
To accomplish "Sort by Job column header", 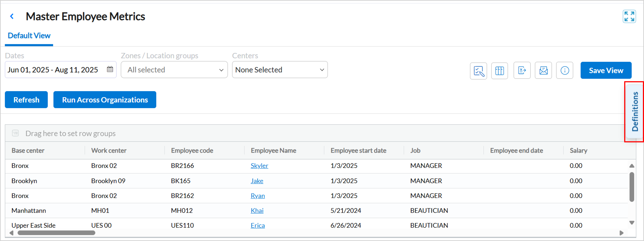I will (415, 150).
